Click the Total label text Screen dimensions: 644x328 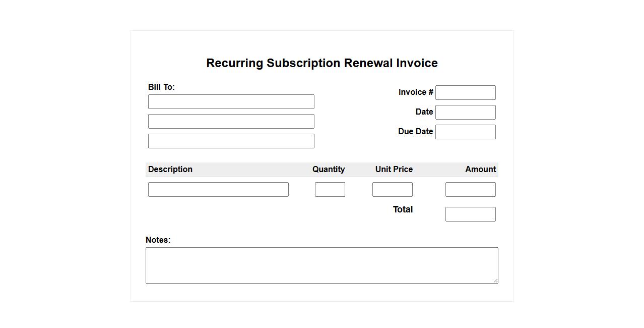(403, 209)
